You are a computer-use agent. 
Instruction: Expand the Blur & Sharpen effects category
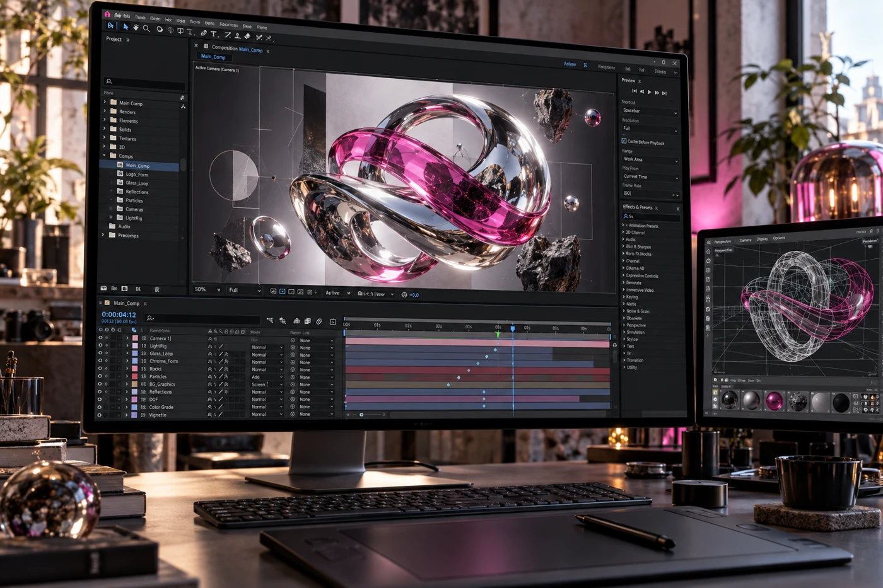pyautogui.click(x=623, y=246)
